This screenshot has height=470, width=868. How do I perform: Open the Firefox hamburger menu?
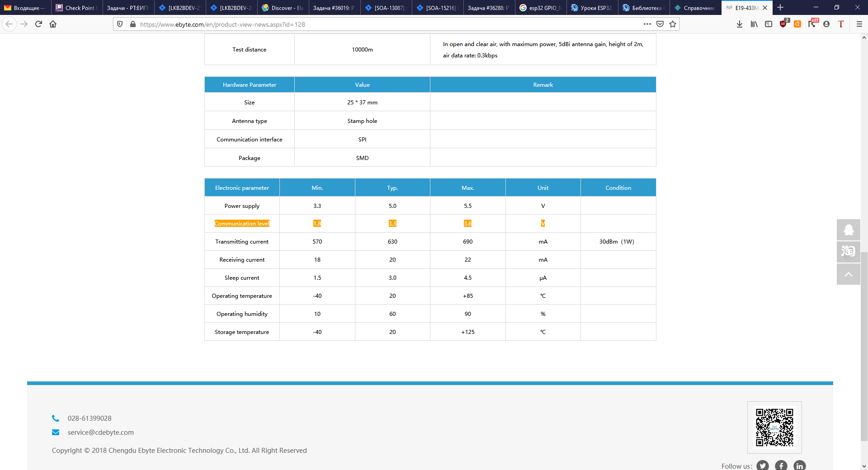coord(859,24)
